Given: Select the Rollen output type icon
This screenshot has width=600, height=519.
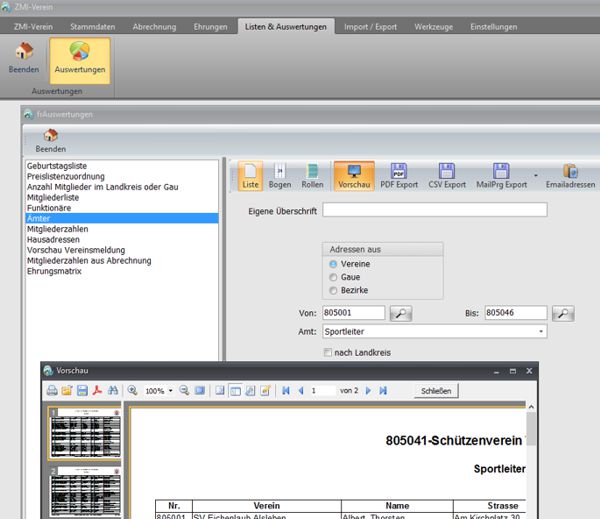Looking at the screenshot, I should (312, 176).
